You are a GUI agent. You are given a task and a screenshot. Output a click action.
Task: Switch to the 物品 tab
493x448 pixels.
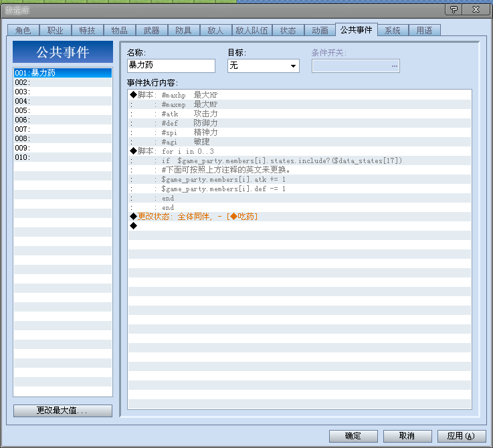pyautogui.click(x=120, y=30)
